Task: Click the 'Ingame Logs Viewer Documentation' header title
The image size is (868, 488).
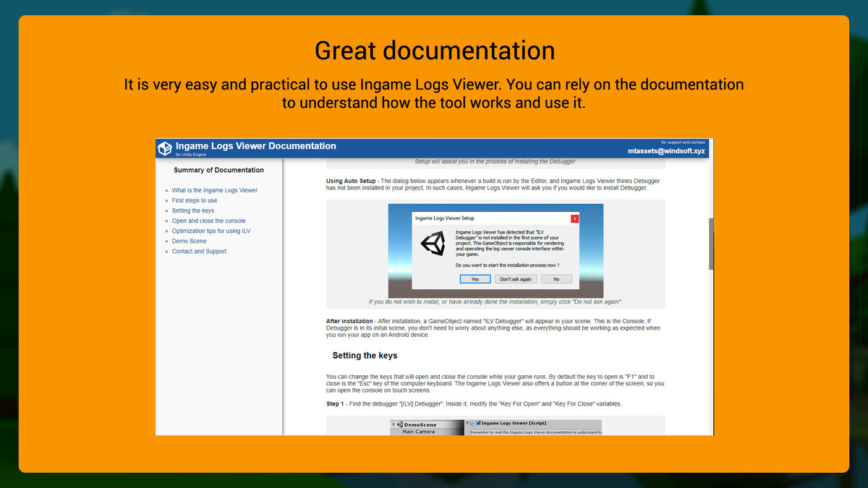Action: pos(256,146)
